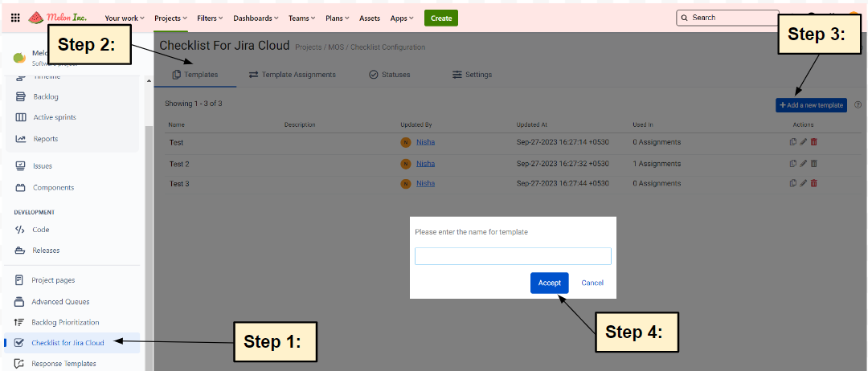Click the template name input field
The image size is (868, 371).
513,256
